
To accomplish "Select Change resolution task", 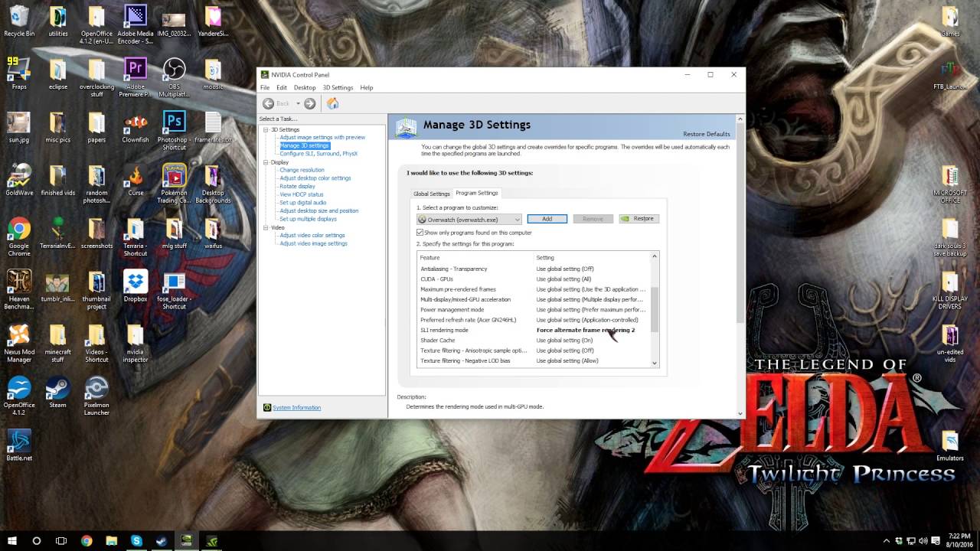I will pyautogui.click(x=302, y=170).
